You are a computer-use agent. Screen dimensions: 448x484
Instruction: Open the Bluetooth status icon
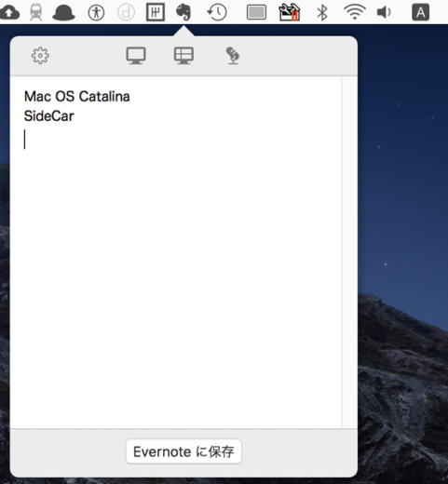click(x=322, y=12)
